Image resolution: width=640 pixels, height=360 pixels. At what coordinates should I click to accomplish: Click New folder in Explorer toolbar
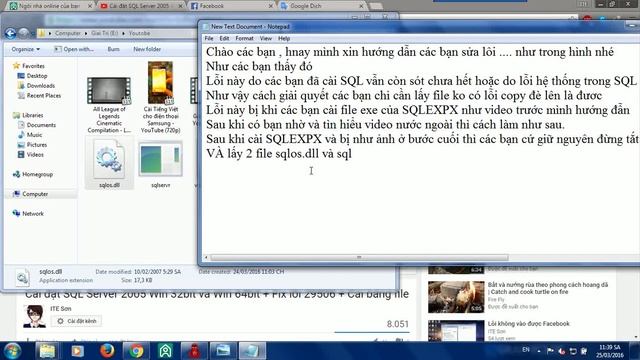[x=147, y=49]
